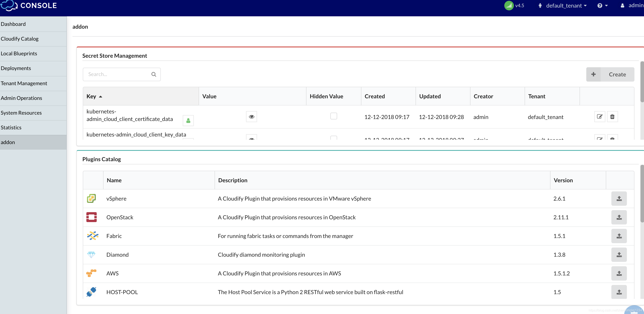Click Plugins Catalog scrollbar
This screenshot has height=314, width=644.
click(642, 193)
